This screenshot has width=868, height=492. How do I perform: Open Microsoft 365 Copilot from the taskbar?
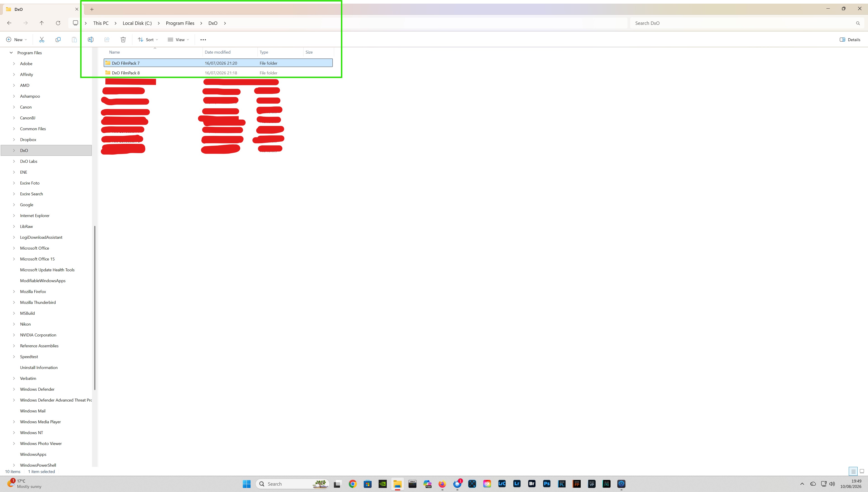pos(427,484)
